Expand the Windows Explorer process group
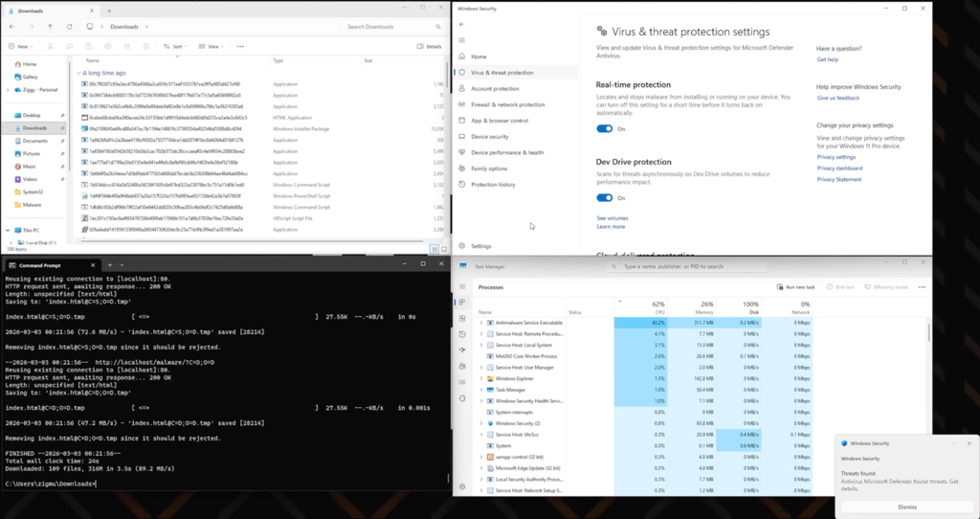This screenshot has width=980, height=519. coord(481,378)
